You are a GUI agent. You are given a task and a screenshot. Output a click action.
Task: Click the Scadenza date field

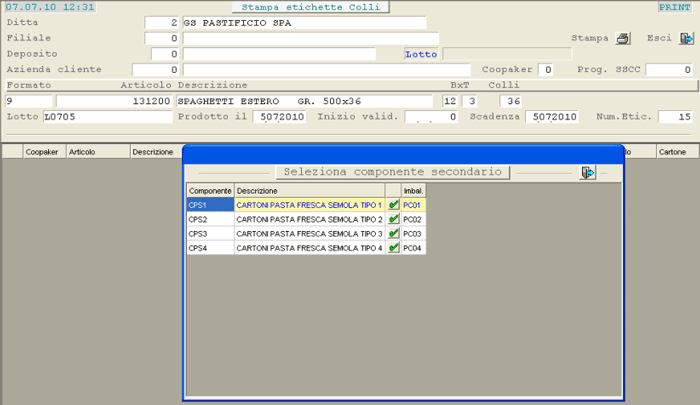tap(552, 117)
